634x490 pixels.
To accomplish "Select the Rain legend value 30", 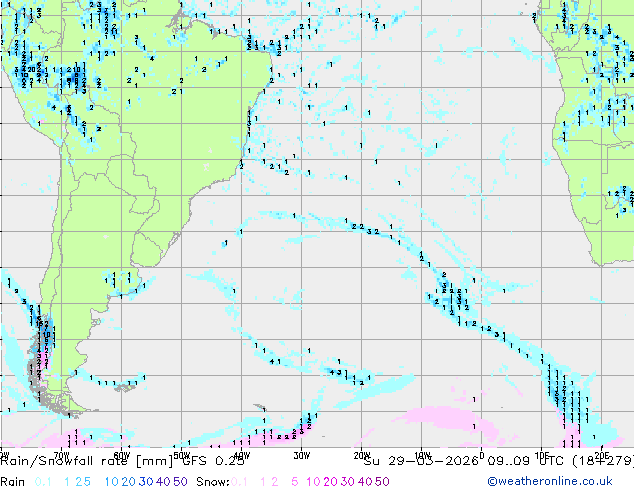I will coord(146,482).
